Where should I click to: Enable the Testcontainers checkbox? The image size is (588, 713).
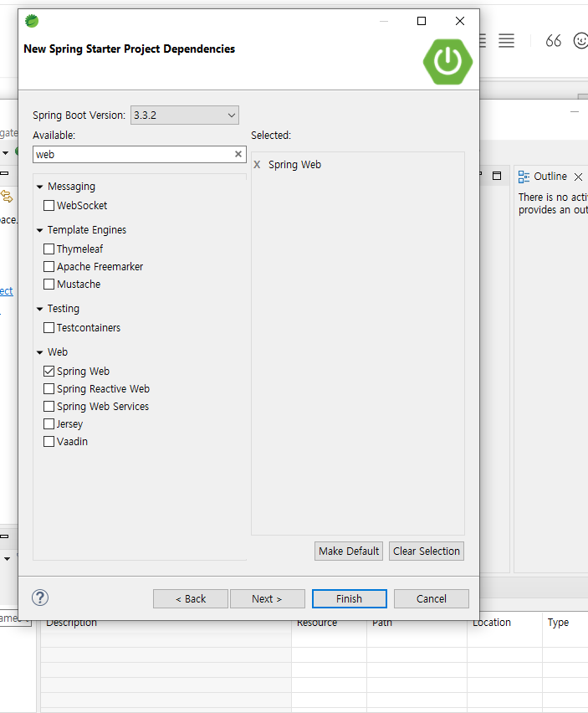point(49,328)
